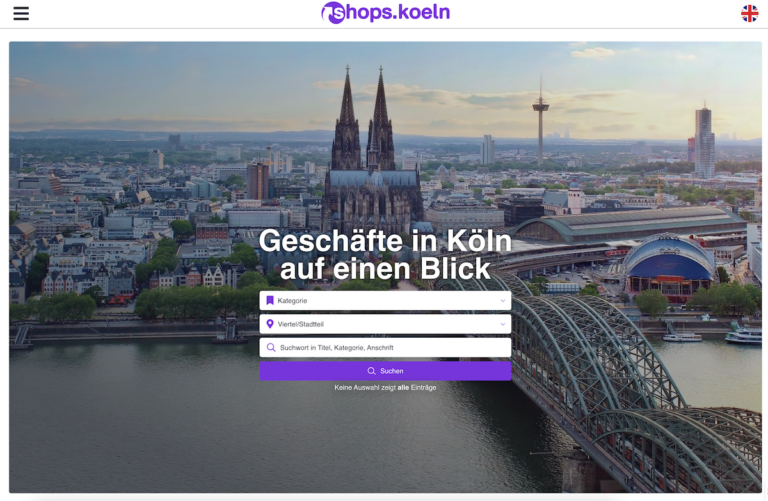Click the 'auf einen Blick' headline line

[385, 268]
